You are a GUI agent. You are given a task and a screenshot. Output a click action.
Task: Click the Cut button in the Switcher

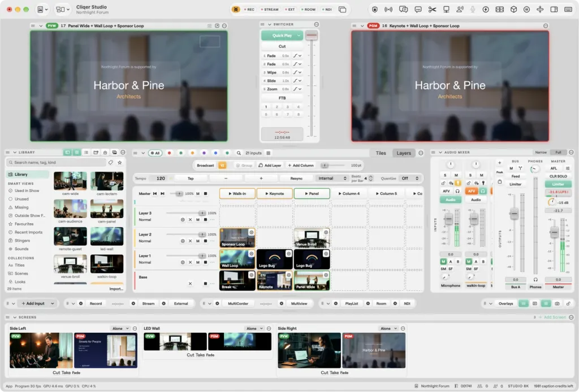point(282,46)
